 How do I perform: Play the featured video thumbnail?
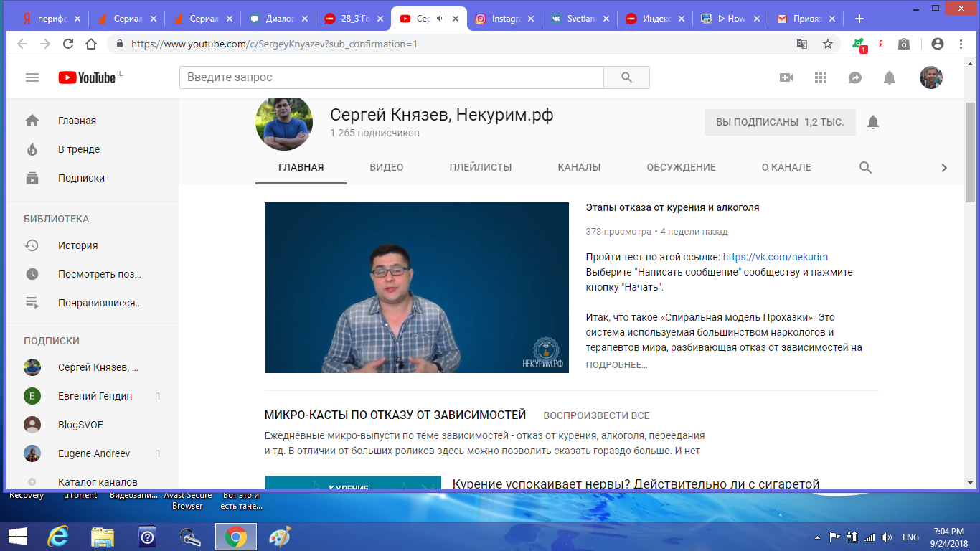[x=417, y=288]
